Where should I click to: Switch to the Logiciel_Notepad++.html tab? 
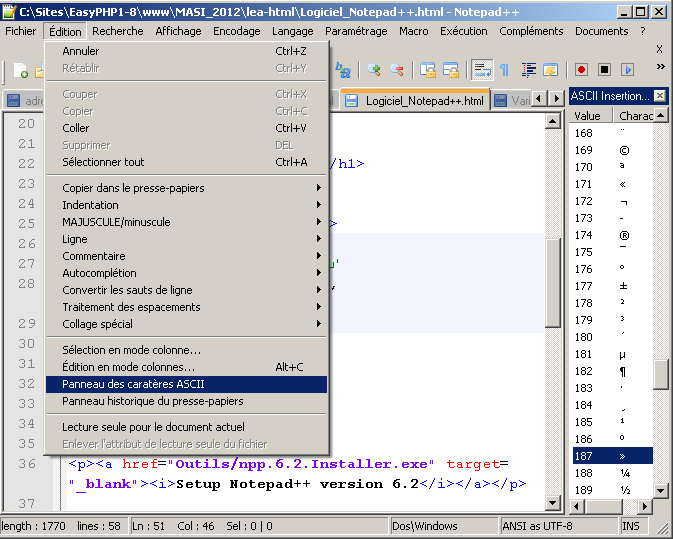[415, 100]
